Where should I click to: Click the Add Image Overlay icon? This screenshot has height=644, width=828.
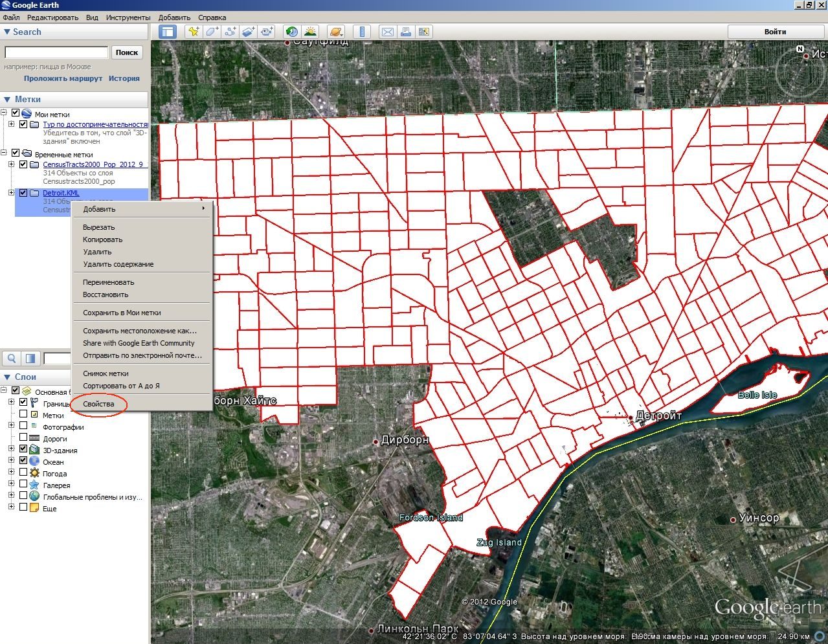tap(249, 32)
